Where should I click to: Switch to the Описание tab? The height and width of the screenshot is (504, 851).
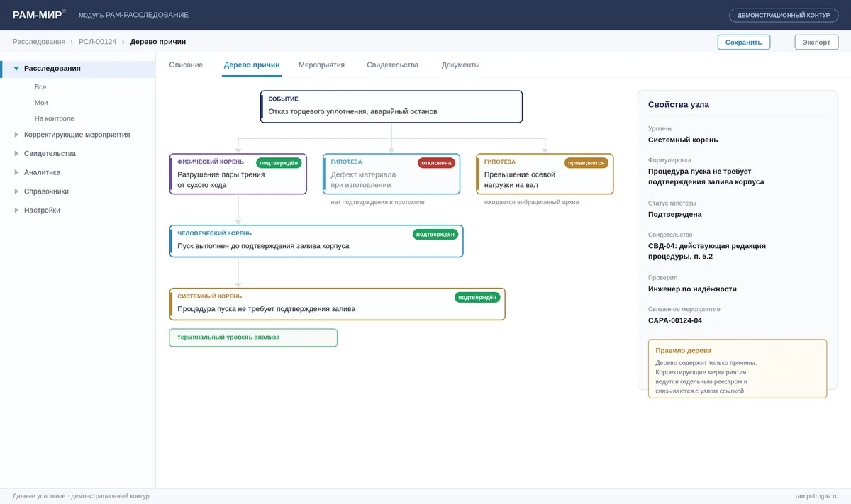coord(186,65)
